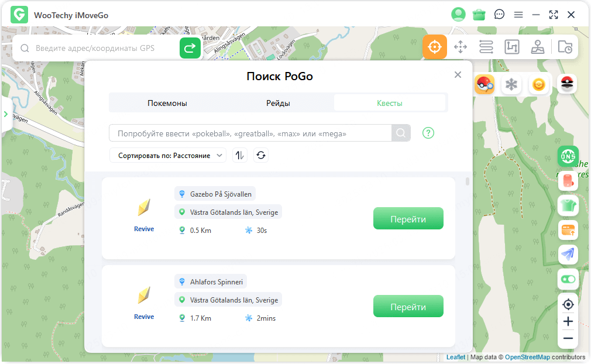Click the gold coin PokéStop icon
591x364 pixels.
click(x=538, y=84)
